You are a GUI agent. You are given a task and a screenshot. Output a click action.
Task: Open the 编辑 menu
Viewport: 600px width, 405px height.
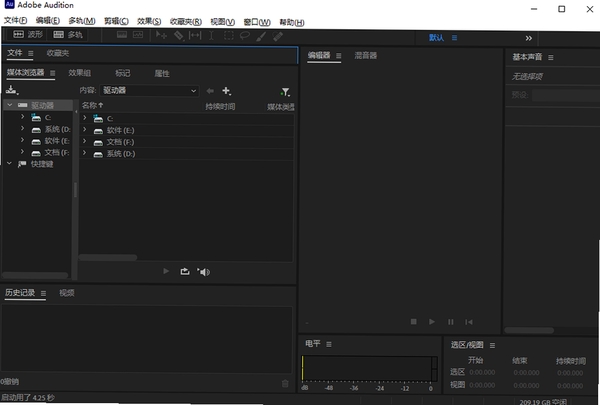pos(48,21)
